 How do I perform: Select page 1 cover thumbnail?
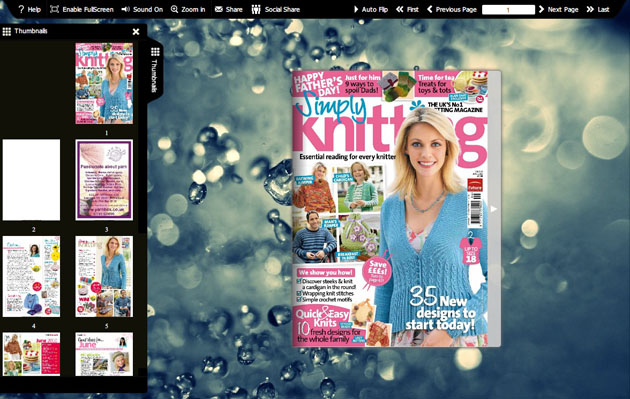tap(104, 83)
